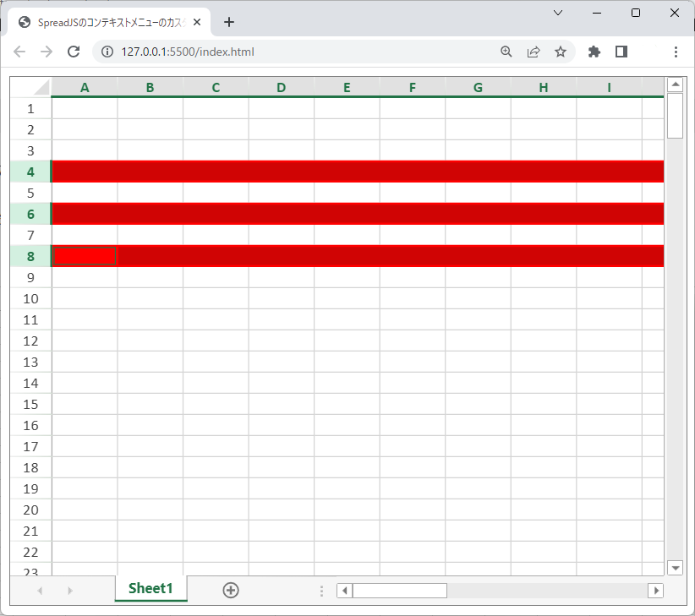
Task: Minimize the browser window
Action: point(597,13)
